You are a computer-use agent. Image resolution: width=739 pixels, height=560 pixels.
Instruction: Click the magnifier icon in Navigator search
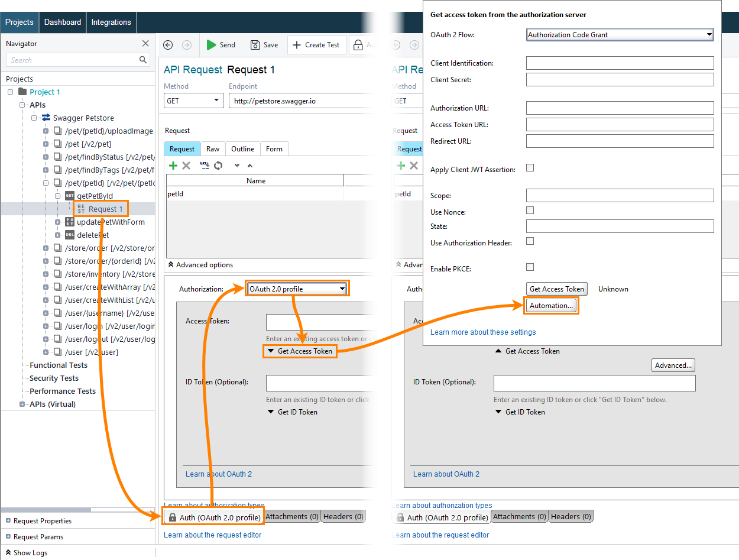[x=143, y=60]
